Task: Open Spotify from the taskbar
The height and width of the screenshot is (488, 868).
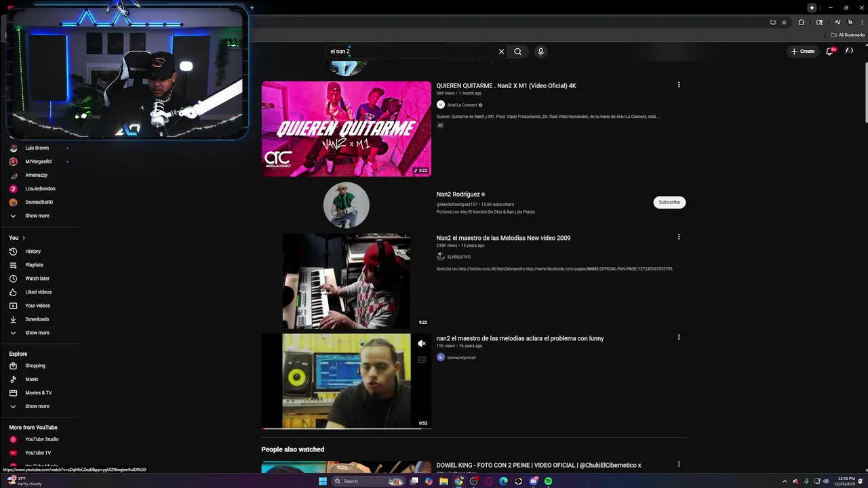Action: (548, 481)
